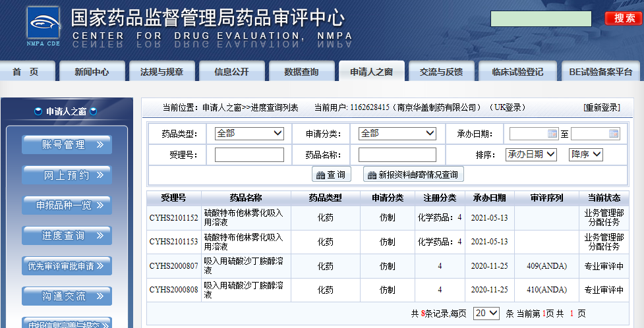Click 新报资料邮寄情况查询 button
Screen dimensions: 644x328
(x=413, y=175)
